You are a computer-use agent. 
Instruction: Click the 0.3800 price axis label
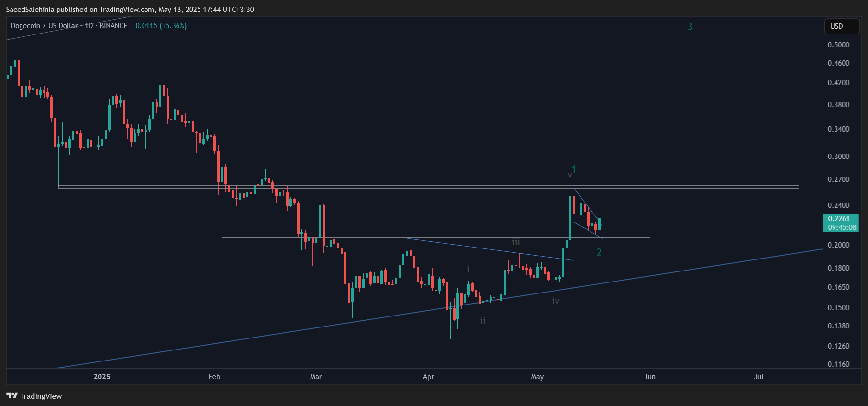point(838,105)
